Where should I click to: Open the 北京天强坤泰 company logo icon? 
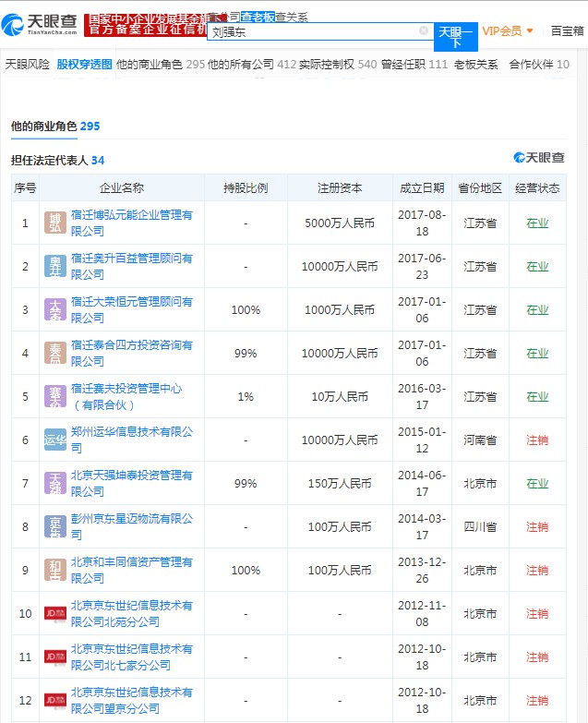pyautogui.click(x=54, y=483)
